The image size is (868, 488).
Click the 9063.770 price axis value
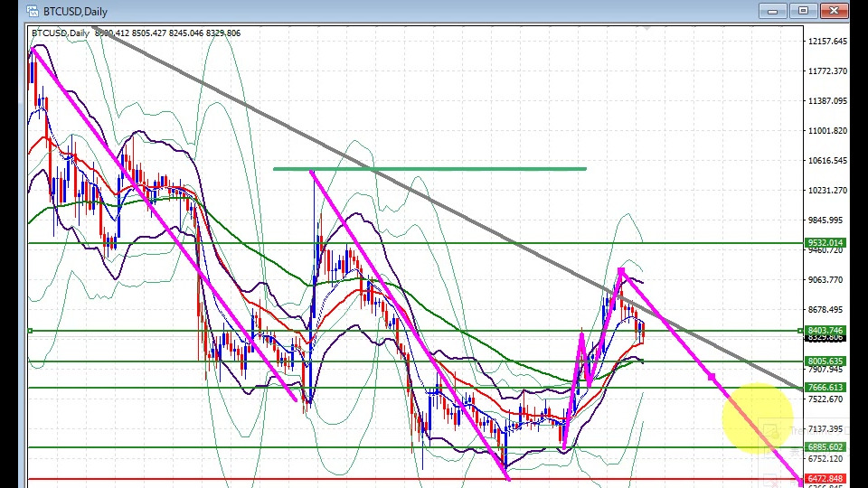pos(826,280)
